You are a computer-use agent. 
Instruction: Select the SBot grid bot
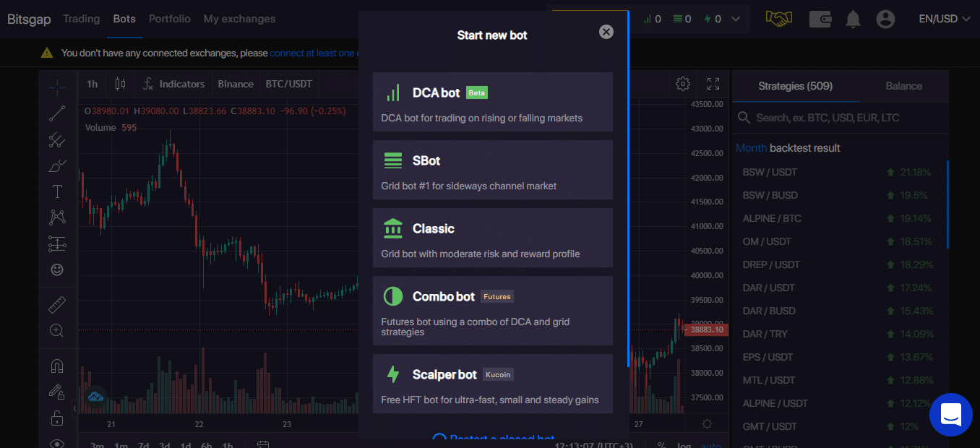click(492, 170)
